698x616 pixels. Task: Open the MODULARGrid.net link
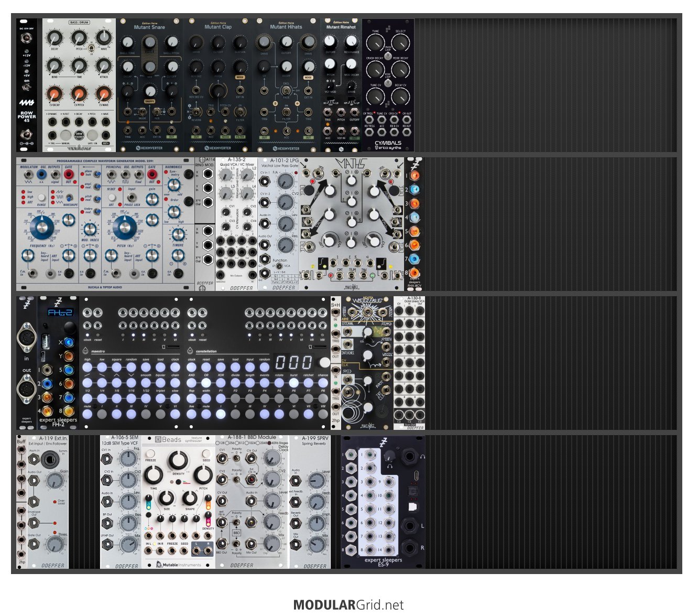pyautogui.click(x=348, y=605)
